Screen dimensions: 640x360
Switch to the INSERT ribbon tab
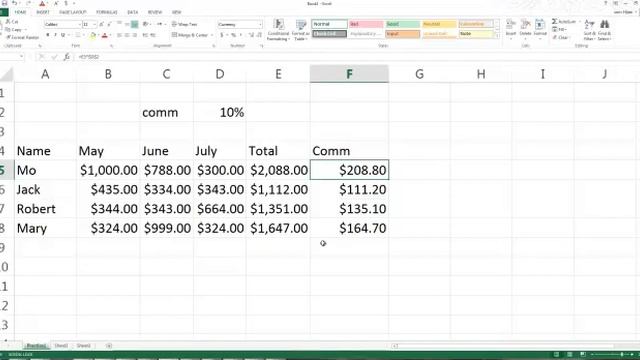click(43, 12)
